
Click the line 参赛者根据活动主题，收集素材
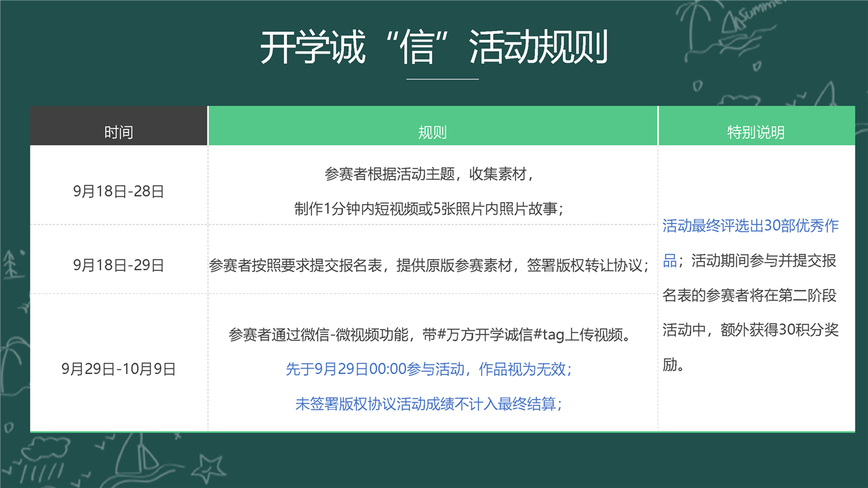point(433,174)
